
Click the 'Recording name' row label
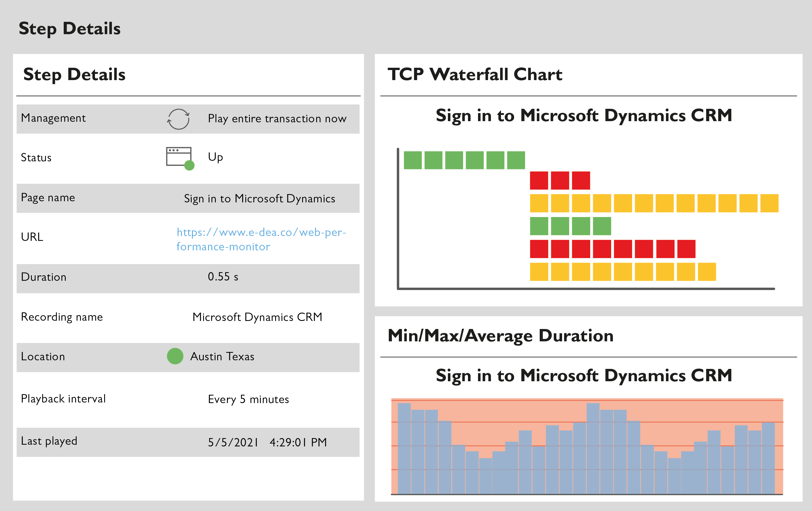point(62,317)
